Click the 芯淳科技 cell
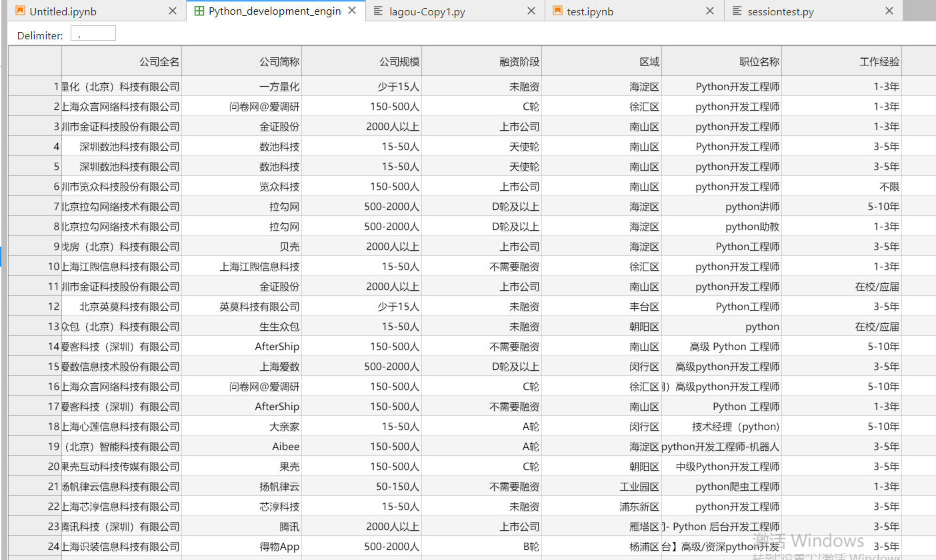The height and width of the screenshot is (560, 936). pos(241,507)
